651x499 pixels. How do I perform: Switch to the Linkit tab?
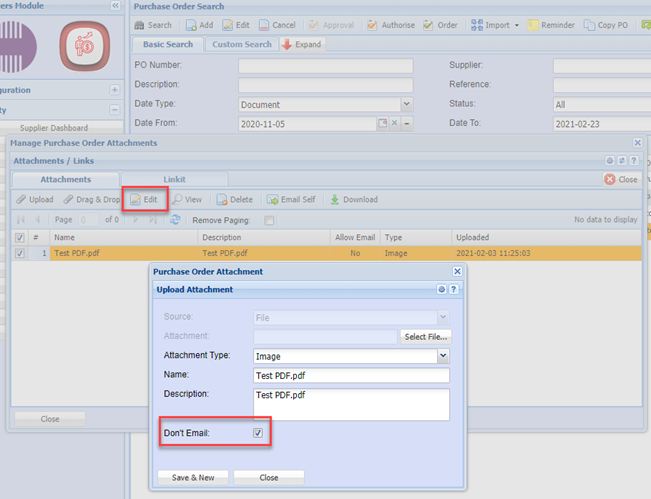tap(174, 179)
